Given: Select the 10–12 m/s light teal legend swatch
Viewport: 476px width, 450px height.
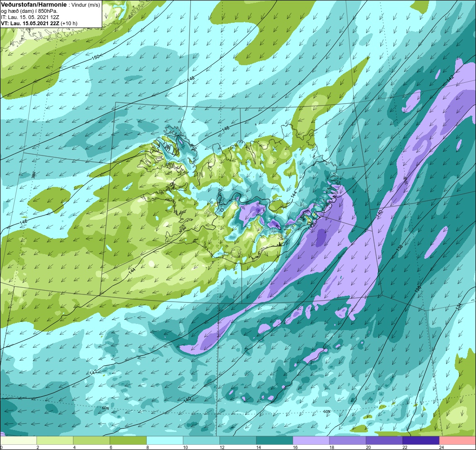Looking at the screenshot, I should 201,440.
